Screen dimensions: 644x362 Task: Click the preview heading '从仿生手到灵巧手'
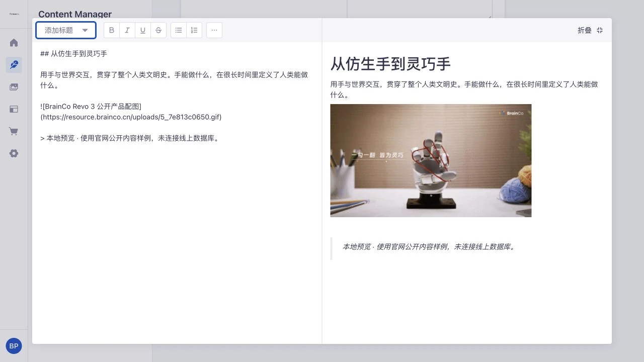[x=390, y=64]
